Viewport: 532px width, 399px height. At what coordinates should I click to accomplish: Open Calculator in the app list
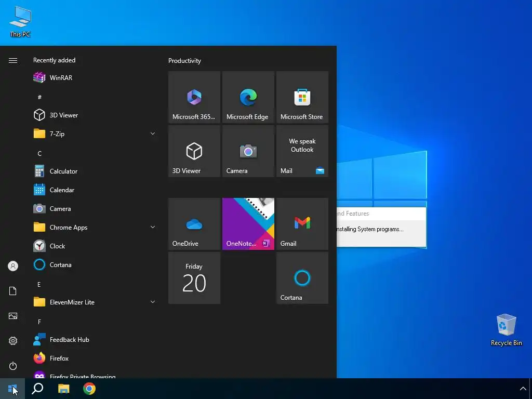(x=95, y=171)
